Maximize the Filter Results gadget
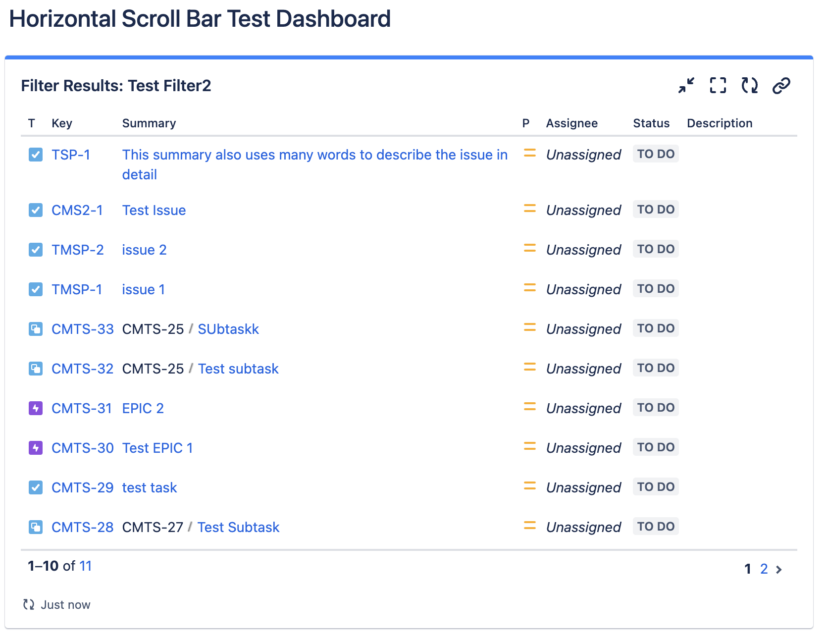This screenshot has width=827, height=644. (718, 86)
